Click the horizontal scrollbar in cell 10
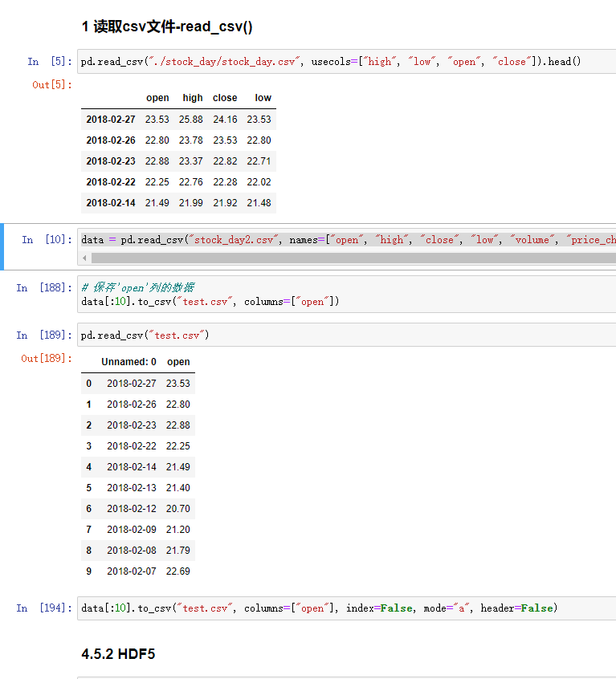This screenshot has height=679, width=616. pos(353,258)
